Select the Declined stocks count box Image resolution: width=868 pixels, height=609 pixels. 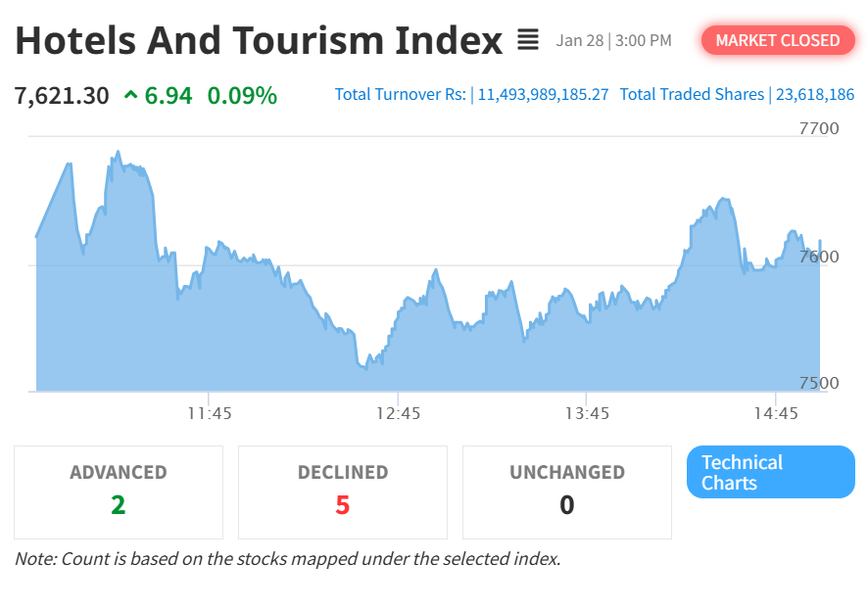click(343, 492)
